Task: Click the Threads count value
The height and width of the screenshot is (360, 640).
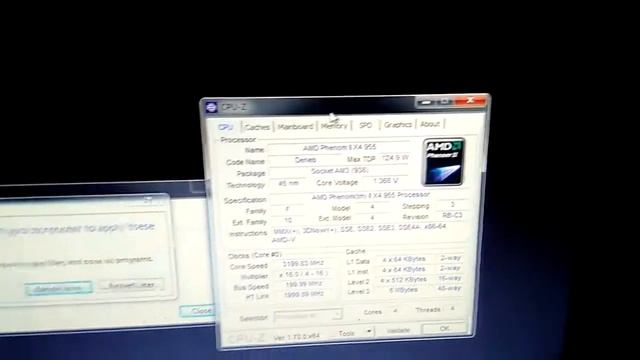Action: [452, 309]
